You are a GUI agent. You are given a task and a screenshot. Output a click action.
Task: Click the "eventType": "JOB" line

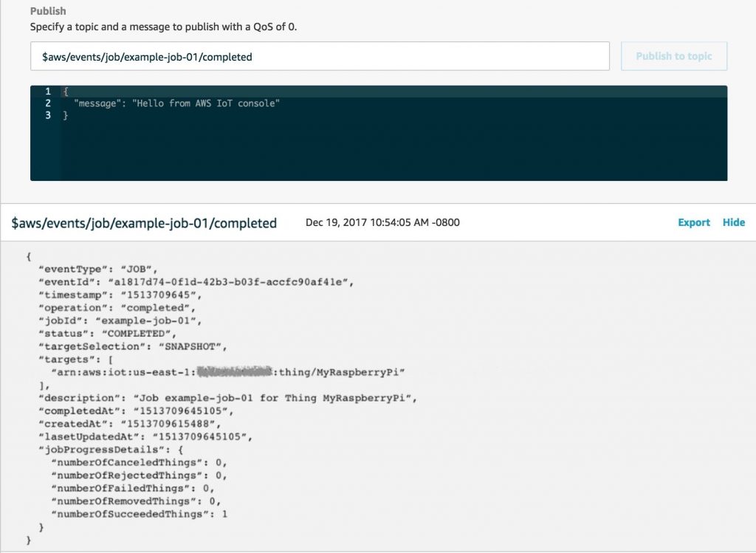click(98, 269)
